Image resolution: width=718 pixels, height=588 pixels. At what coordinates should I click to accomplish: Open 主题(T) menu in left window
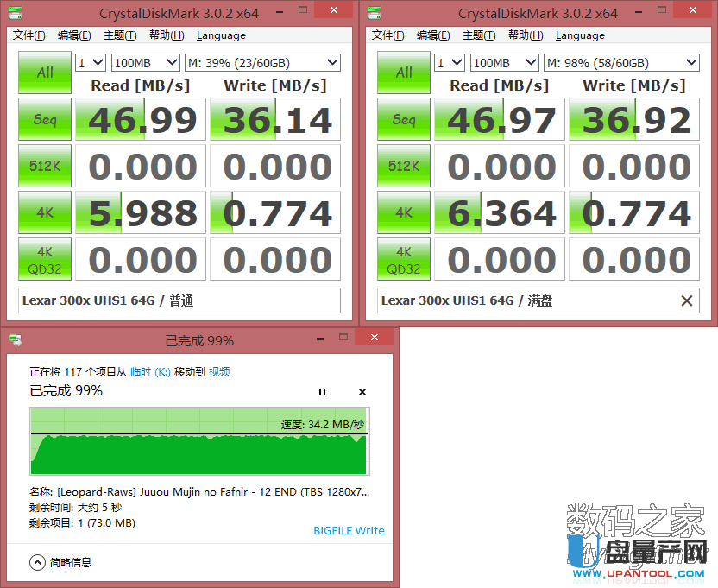point(120,35)
